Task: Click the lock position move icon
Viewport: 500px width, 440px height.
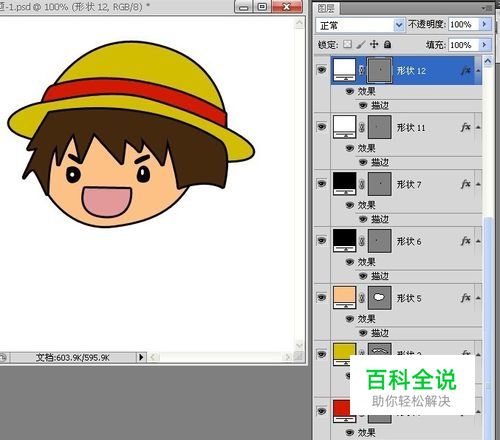Action: pyautogui.click(x=374, y=44)
